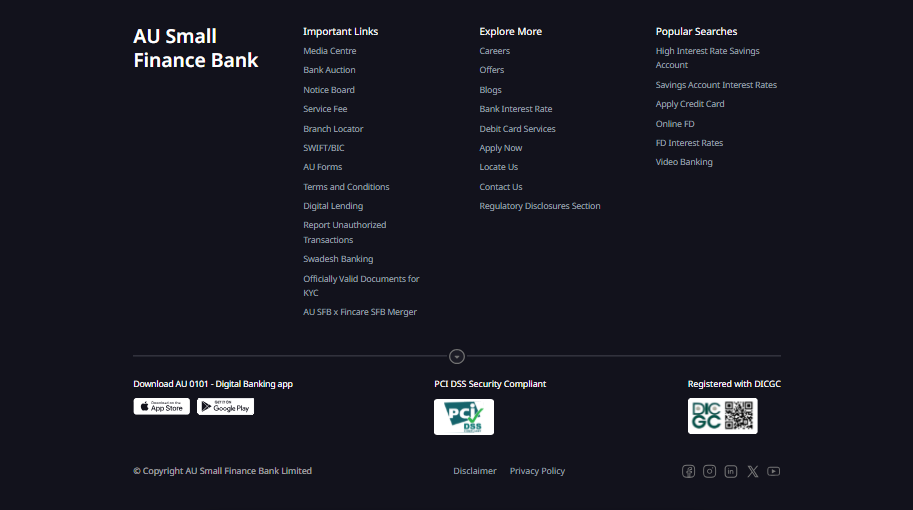
Task: Click the Apply Now link
Action: pos(501,148)
